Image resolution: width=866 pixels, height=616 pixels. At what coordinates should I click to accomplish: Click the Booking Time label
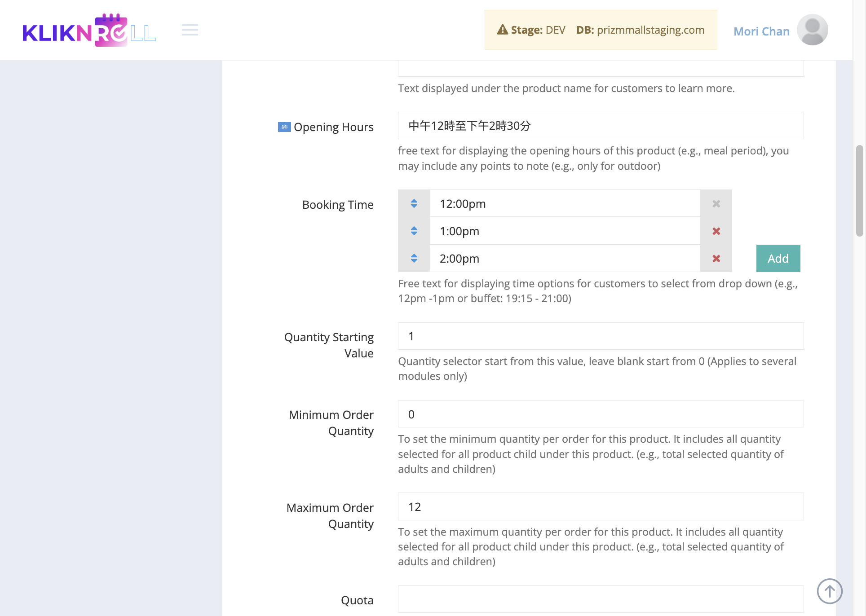(338, 205)
